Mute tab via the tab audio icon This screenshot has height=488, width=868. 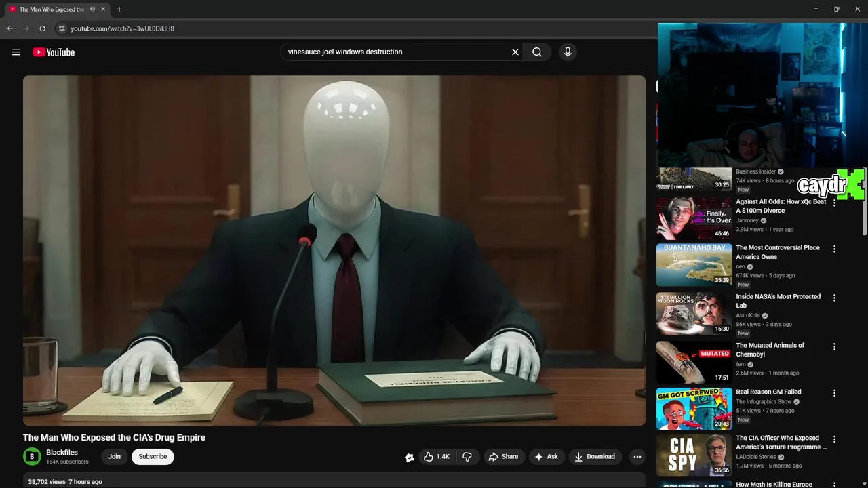pyautogui.click(x=92, y=9)
